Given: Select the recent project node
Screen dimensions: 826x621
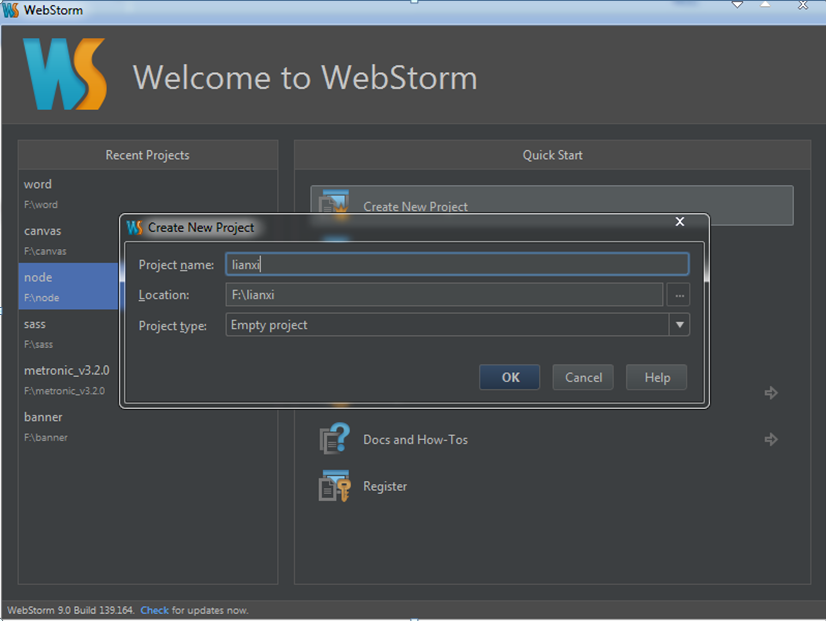Looking at the screenshot, I should coord(68,286).
